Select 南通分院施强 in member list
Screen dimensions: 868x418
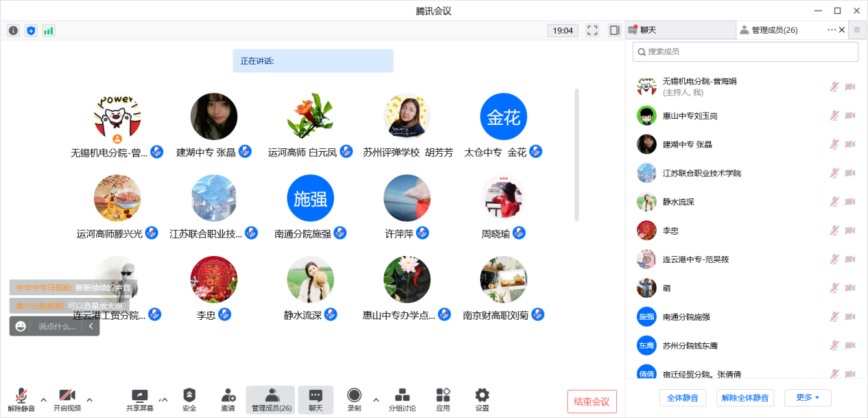click(745, 317)
